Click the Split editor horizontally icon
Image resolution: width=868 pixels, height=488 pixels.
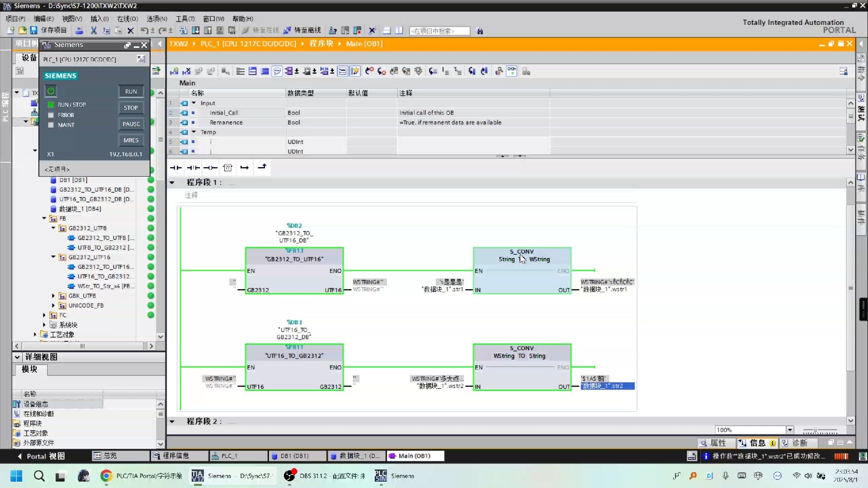387,30
